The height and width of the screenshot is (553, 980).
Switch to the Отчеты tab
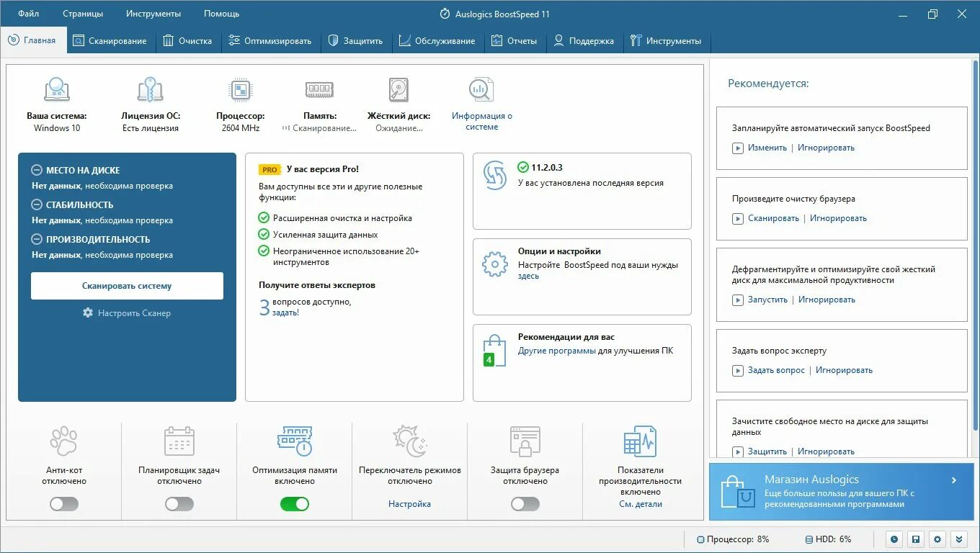click(514, 41)
